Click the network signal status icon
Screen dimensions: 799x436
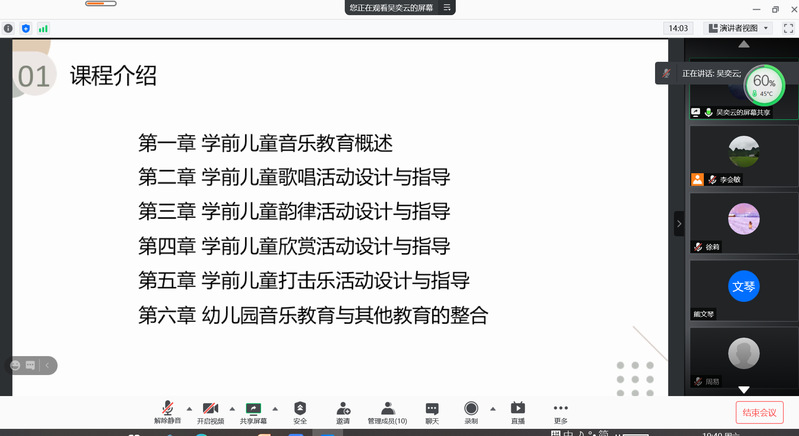[43, 28]
